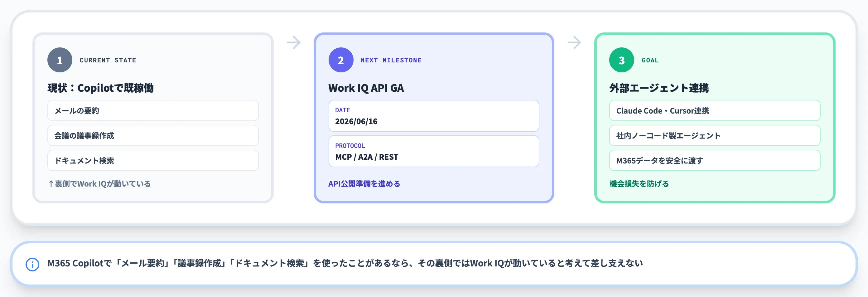Image resolution: width=868 pixels, height=297 pixels.
Task: Select the 会議の議事録作成 item
Action: [x=153, y=135]
